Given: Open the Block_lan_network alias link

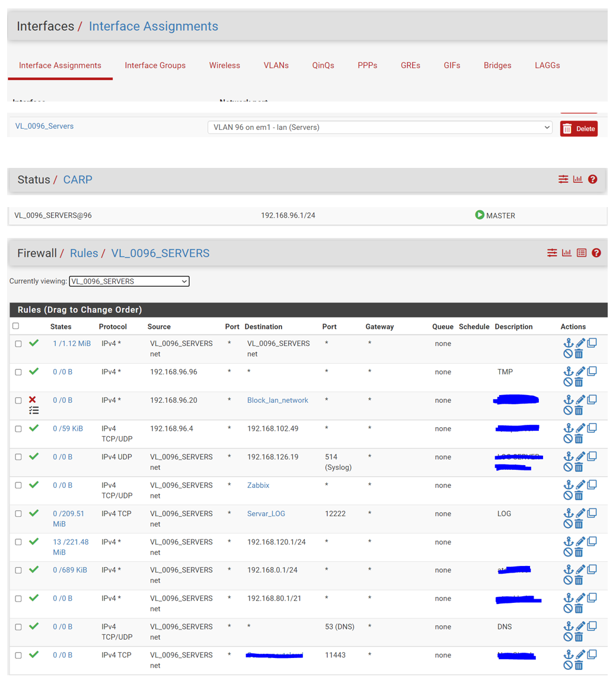Looking at the screenshot, I should click(x=277, y=401).
